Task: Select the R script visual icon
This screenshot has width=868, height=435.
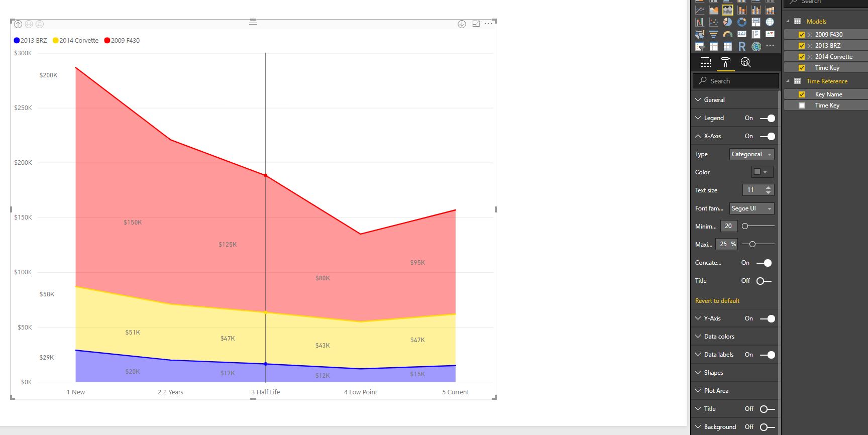Action: [742, 47]
